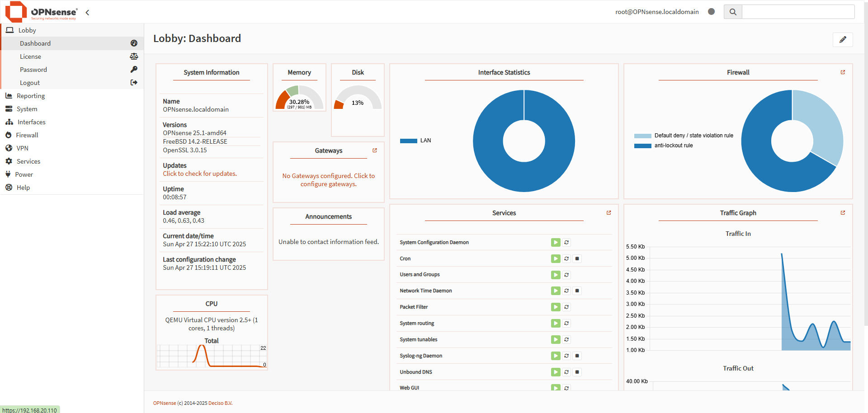Click the Announcements widget header
The image size is (868, 413).
pos(329,217)
